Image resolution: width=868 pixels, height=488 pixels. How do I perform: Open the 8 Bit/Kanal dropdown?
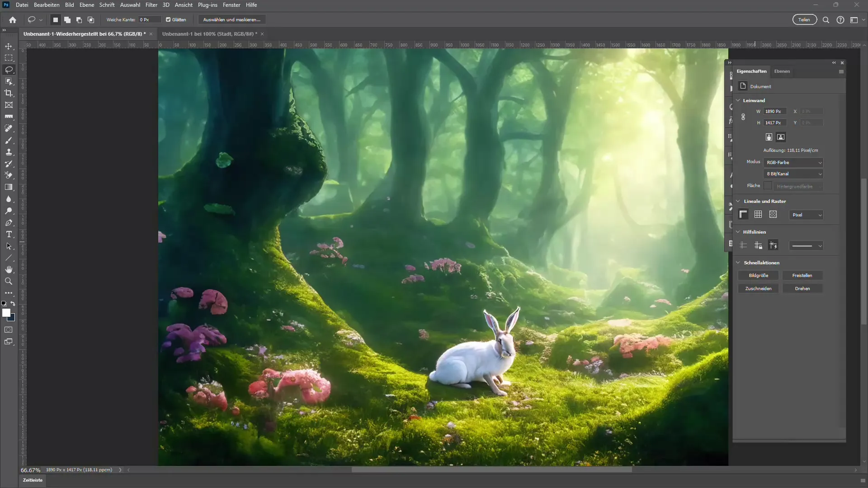793,174
